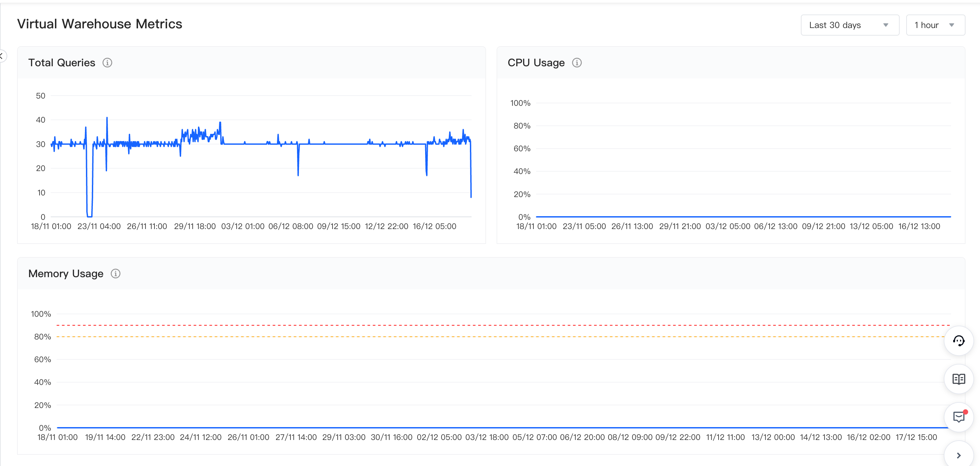Click the 50 value on Total Queries y-axis

41,96
